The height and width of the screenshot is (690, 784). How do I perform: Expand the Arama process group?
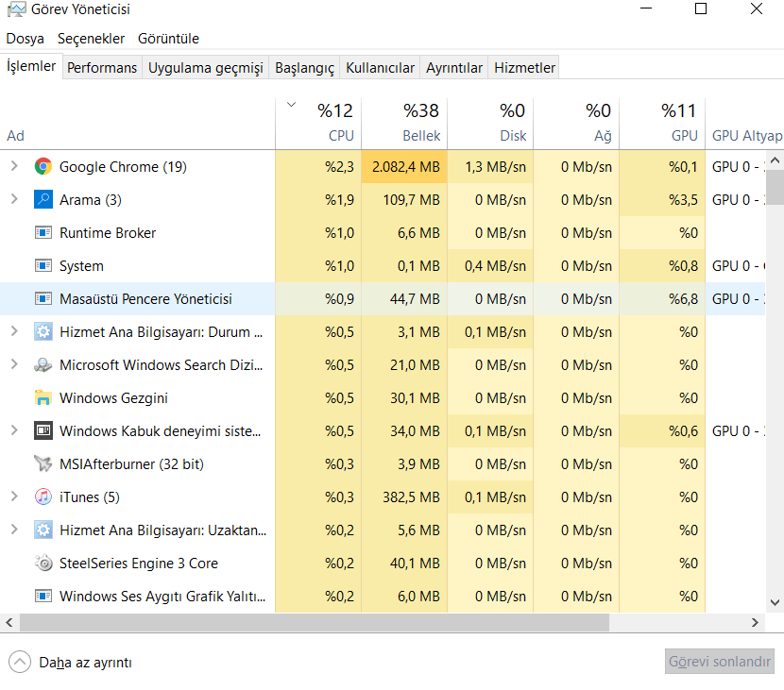point(14,200)
